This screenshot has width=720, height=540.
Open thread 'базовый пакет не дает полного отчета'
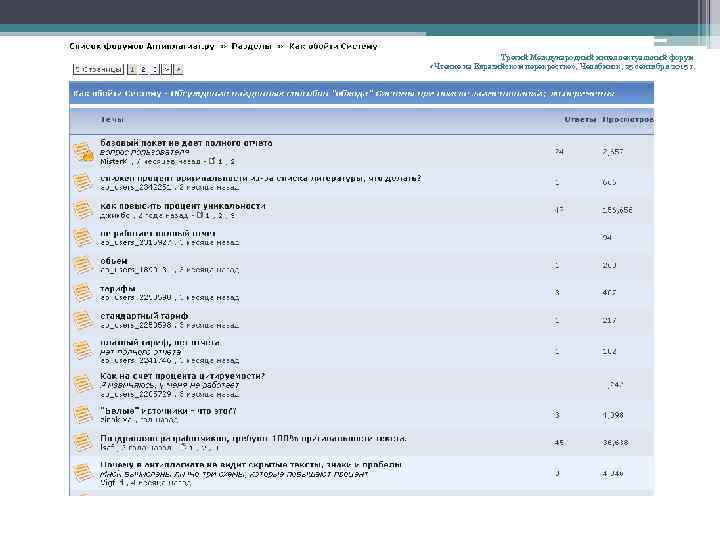186,143
